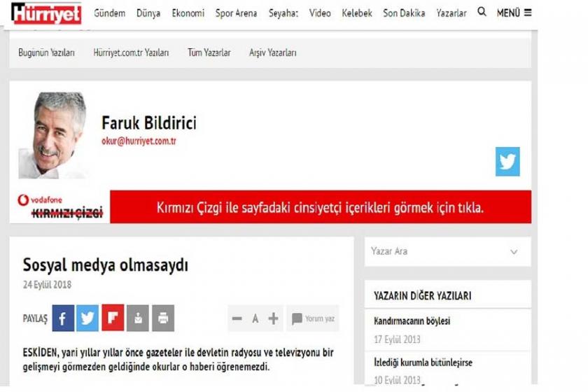Share article on Twitter below headline
588x392 pixels.
[x=87, y=318]
